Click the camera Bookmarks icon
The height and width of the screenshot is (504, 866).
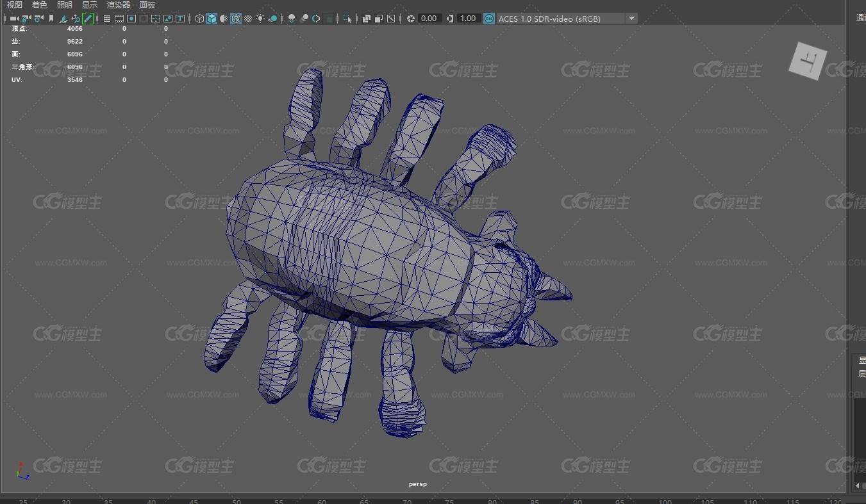(51, 19)
